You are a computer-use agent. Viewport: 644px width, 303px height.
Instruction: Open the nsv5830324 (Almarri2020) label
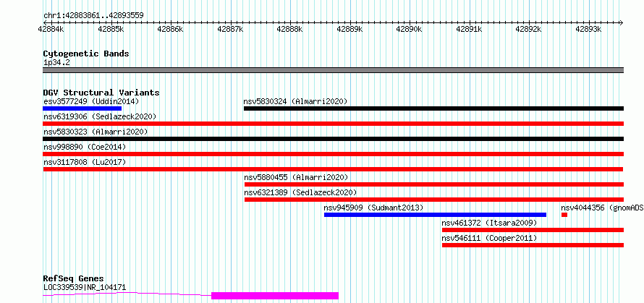[295, 101]
